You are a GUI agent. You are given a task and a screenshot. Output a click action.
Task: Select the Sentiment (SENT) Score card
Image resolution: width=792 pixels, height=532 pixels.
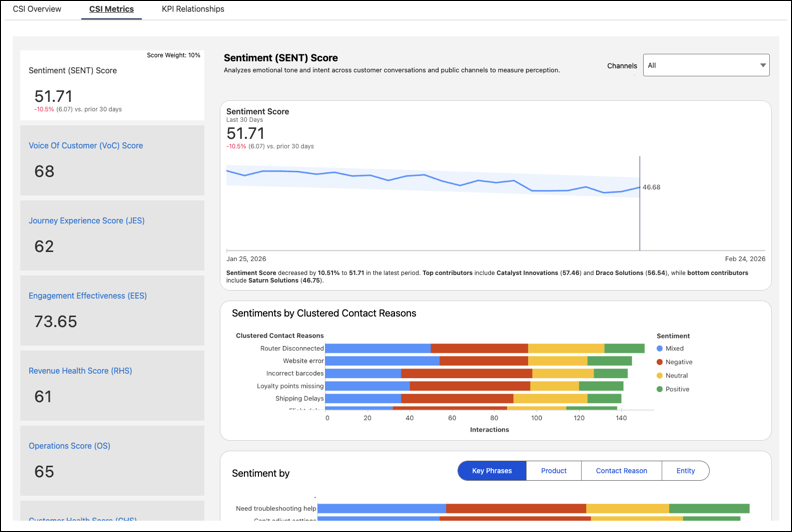tap(112, 85)
